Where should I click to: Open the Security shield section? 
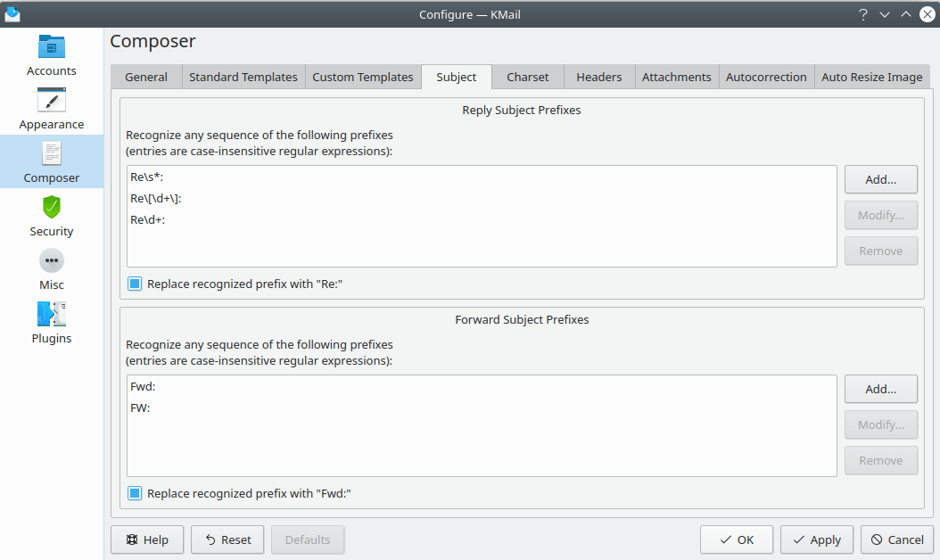pos(52,216)
